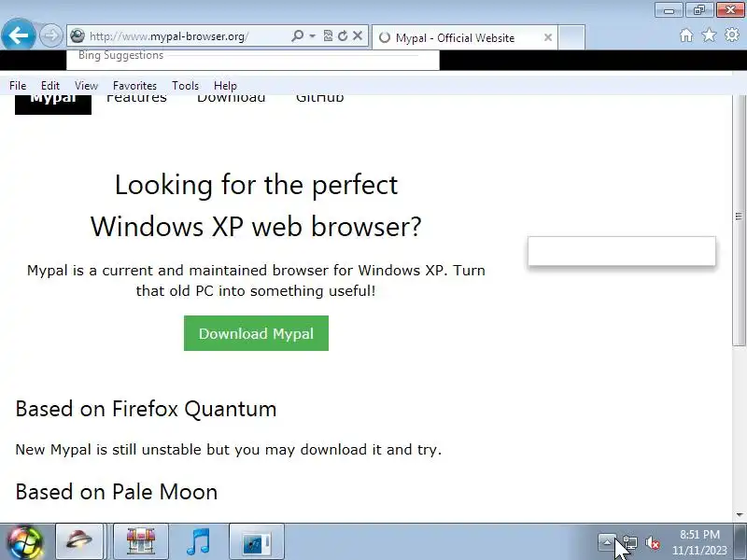This screenshot has width=747, height=560.
Task: Stop loading with the X icon
Action: [358, 35]
